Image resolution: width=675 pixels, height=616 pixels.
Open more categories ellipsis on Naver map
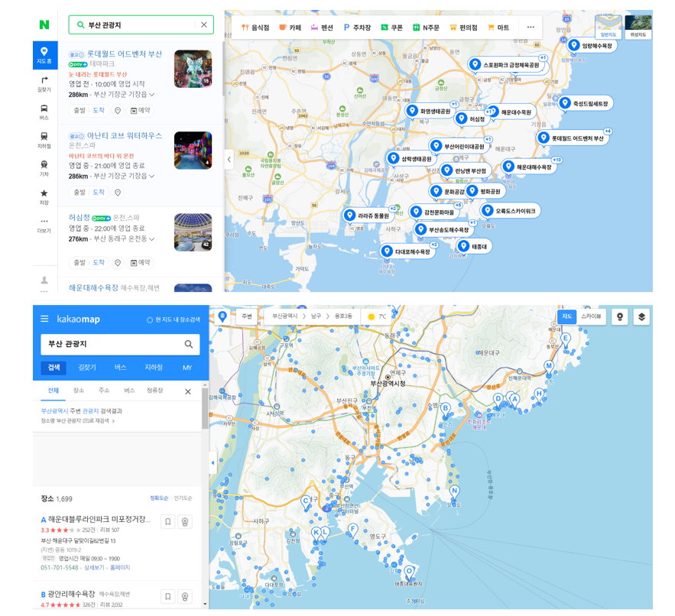[x=531, y=27]
